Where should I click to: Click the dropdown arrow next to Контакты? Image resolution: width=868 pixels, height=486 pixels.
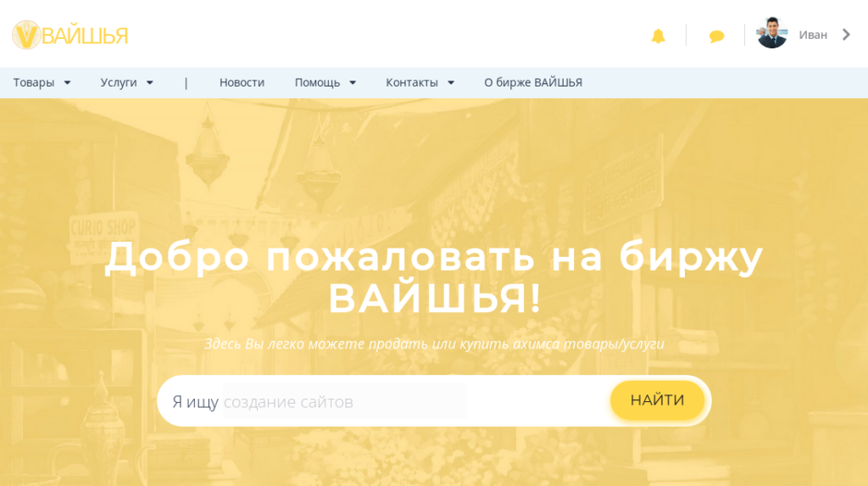click(x=451, y=82)
